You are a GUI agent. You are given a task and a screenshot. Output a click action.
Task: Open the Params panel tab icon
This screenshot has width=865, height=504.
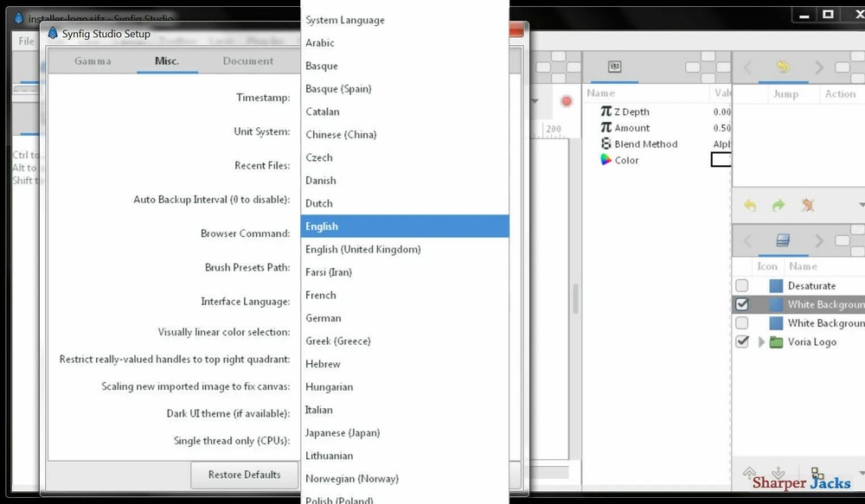tap(614, 67)
